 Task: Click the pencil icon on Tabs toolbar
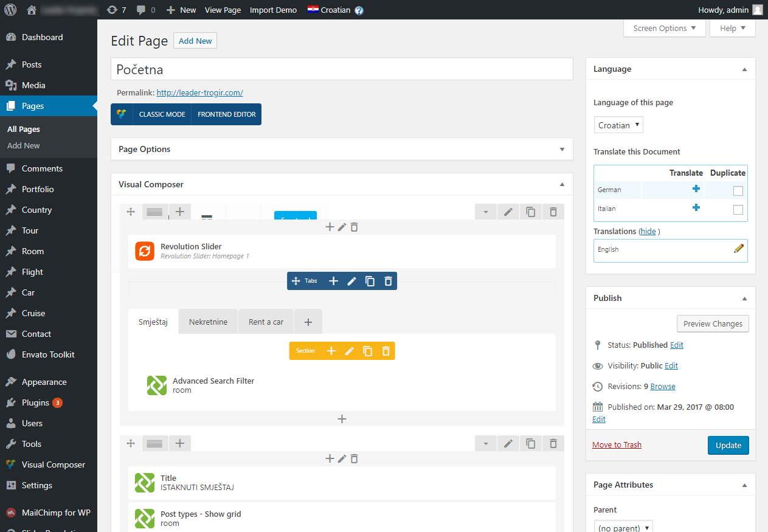(x=351, y=281)
